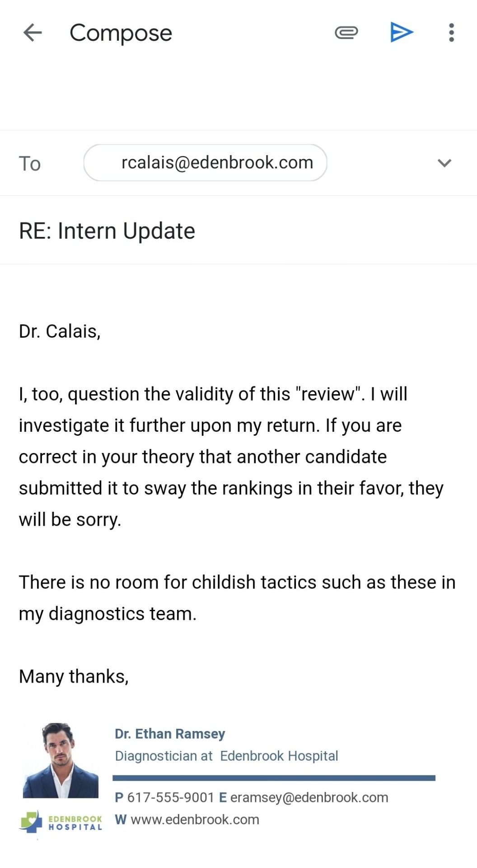
Task: Click the Many thanks closing line
Action: [x=74, y=676]
